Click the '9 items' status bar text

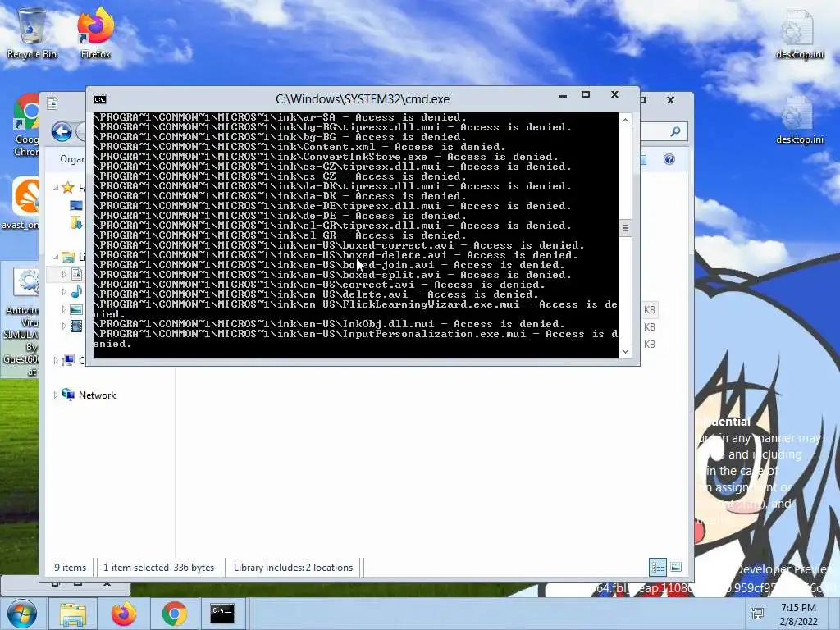pos(71,568)
